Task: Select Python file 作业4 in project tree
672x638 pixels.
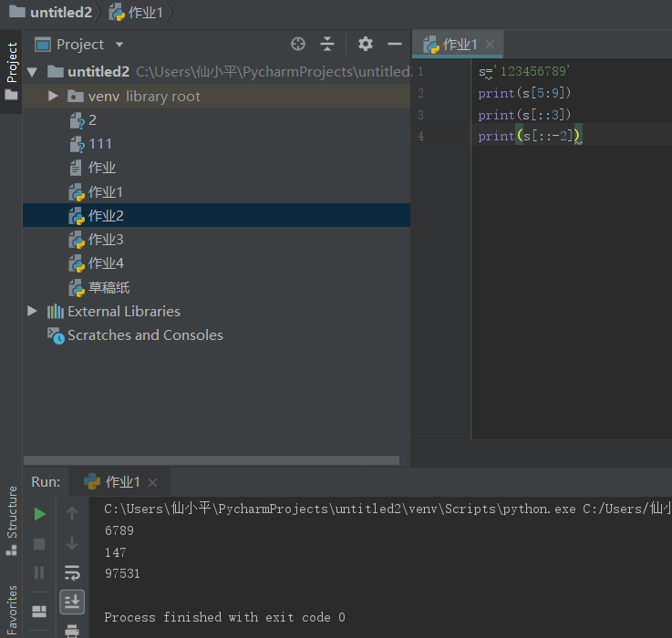Action: point(216,263)
